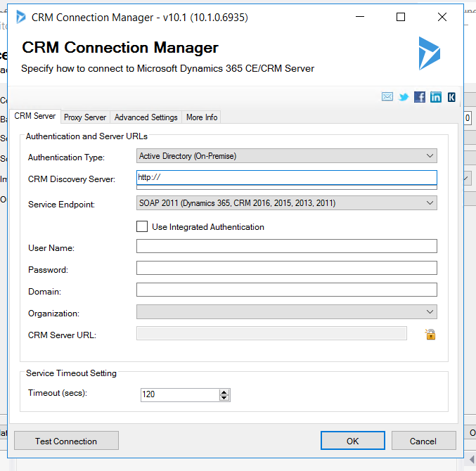The height and width of the screenshot is (471, 476).
Task: Confirm with the OK button
Action: [353, 441]
